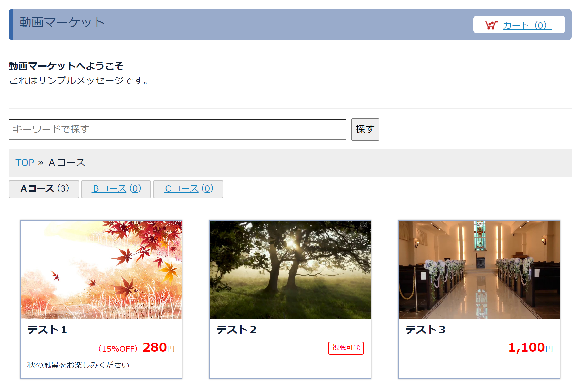Click the Aコース breadcrumb text
This screenshot has width=582, height=392.
point(67,163)
